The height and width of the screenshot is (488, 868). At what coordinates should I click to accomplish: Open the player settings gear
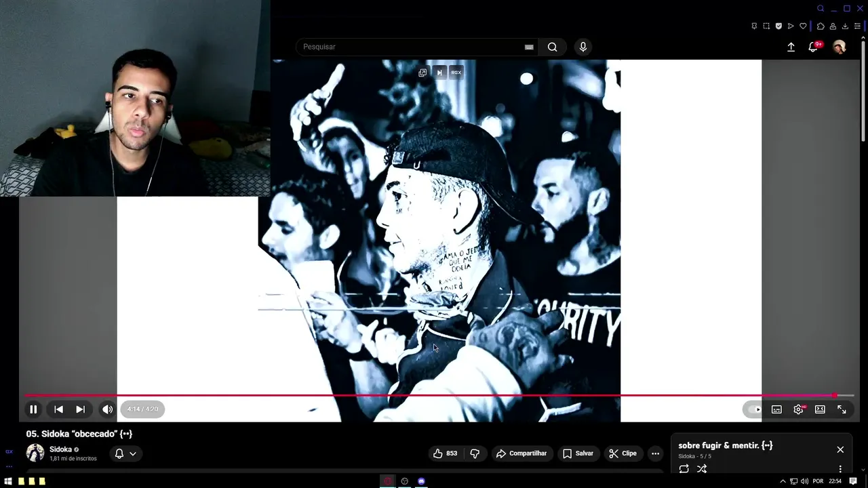pos(798,409)
